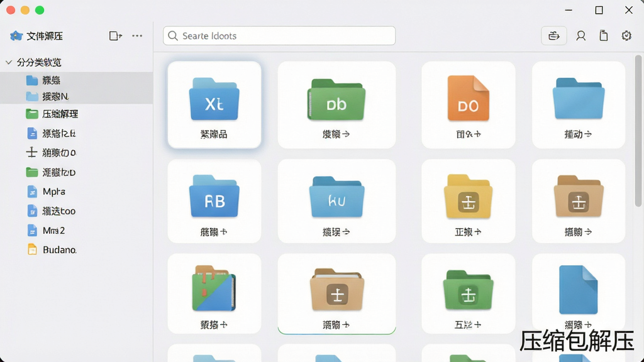Open the user account icon
The width and height of the screenshot is (644, 362).
pyautogui.click(x=580, y=36)
